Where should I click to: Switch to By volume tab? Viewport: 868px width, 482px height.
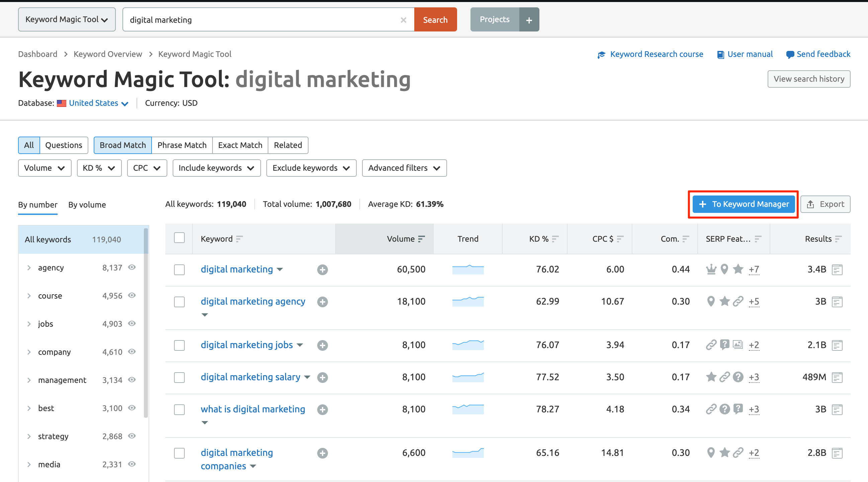click(87, 205)
